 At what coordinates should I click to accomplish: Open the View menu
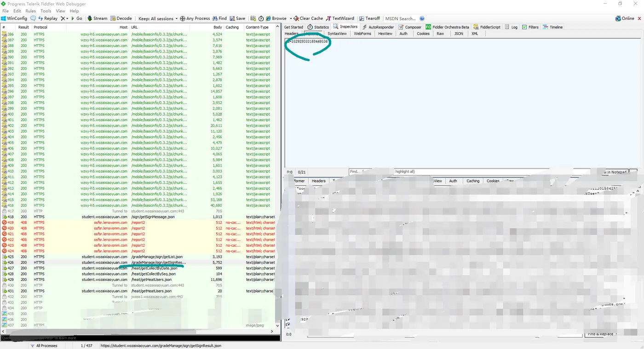point(60,11)
